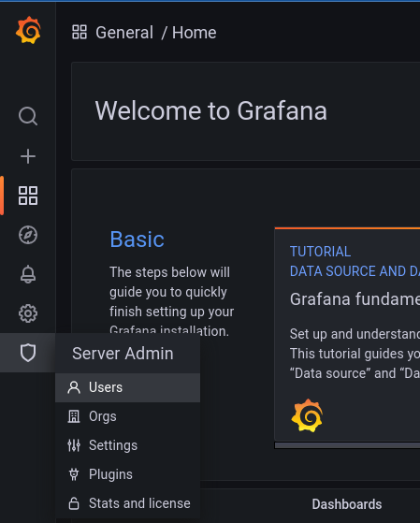The image size is (420, 523).
Task: Open the Explore compass icon
Action: 28,235
